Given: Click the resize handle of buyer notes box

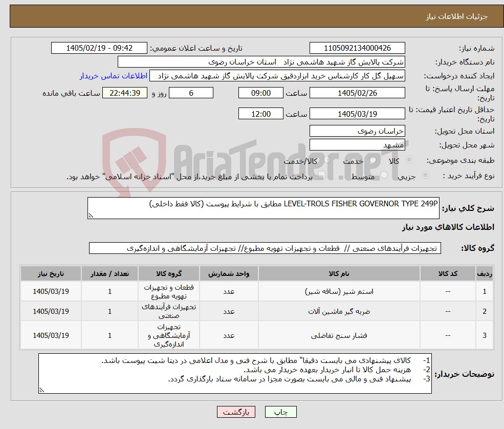Looking at the screenshot, I should pos(41,390).
